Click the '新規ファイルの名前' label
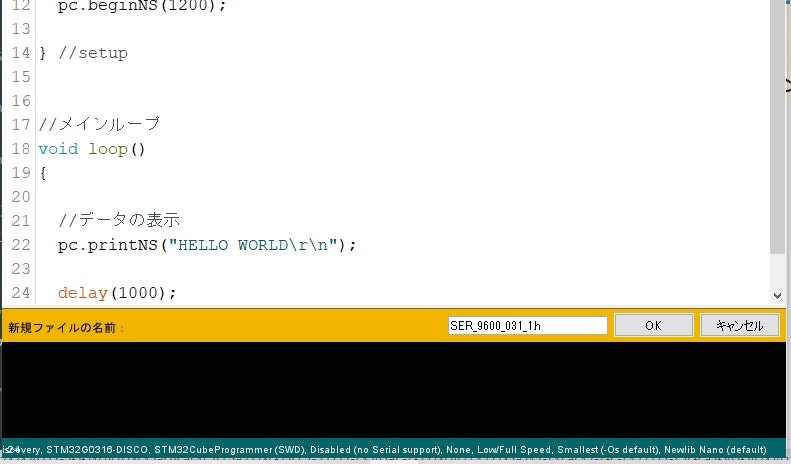Screen dimensions: 791x464 pyautogui.click(x=62, y=328)
